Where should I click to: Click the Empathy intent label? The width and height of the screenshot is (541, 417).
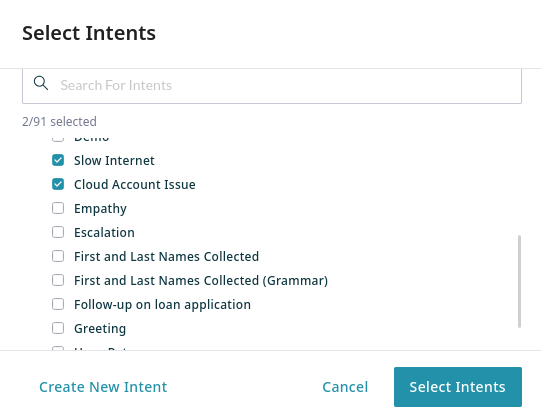[x=100, y=209]
